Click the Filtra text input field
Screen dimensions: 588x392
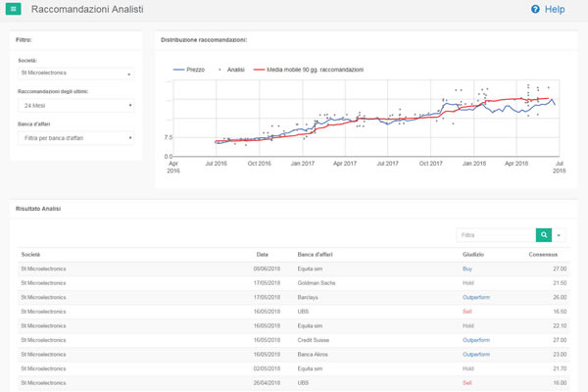[496, 235]
